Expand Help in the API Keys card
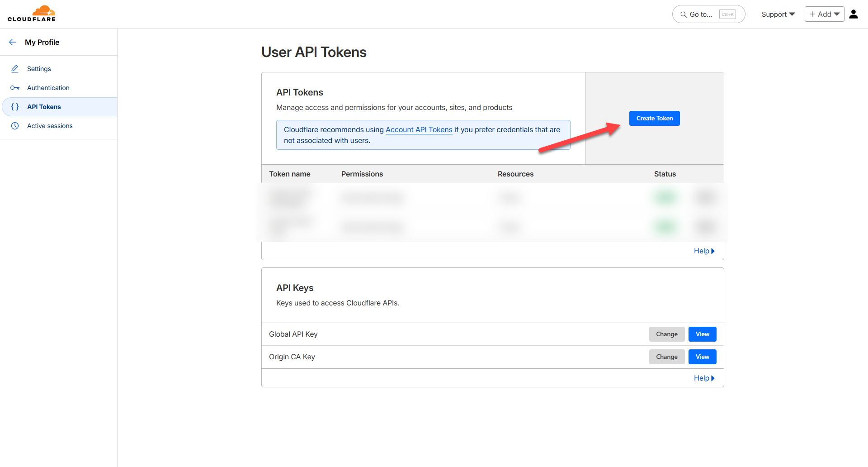This screenshot has width=868, height=467. coord(704,378)
